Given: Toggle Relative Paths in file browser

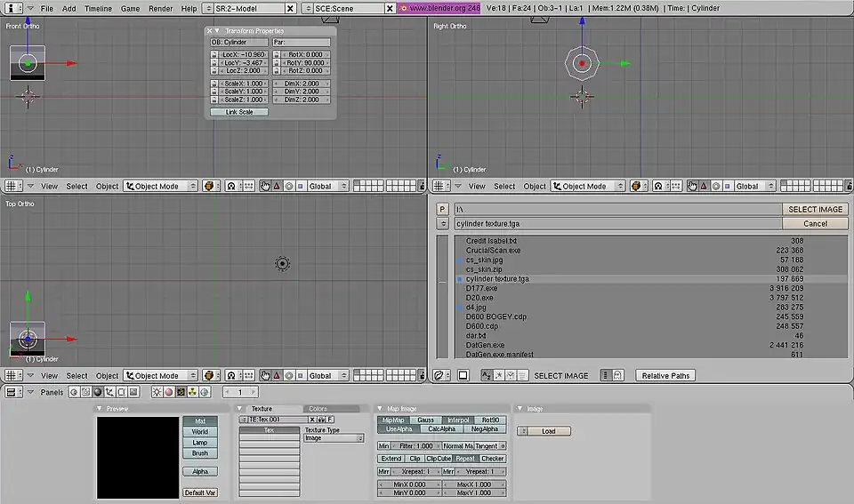Looking at the screenshot, I should click(x=666, y=376).
